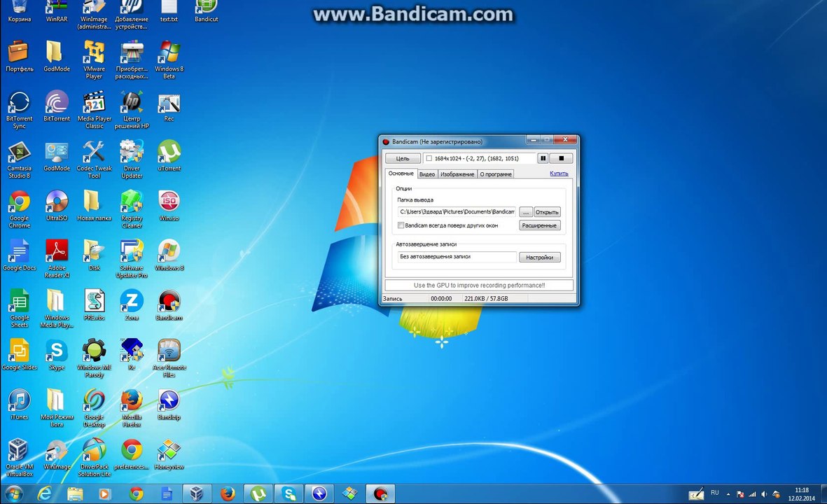
Task: Click the output folder path field
Action: [457, 212]
